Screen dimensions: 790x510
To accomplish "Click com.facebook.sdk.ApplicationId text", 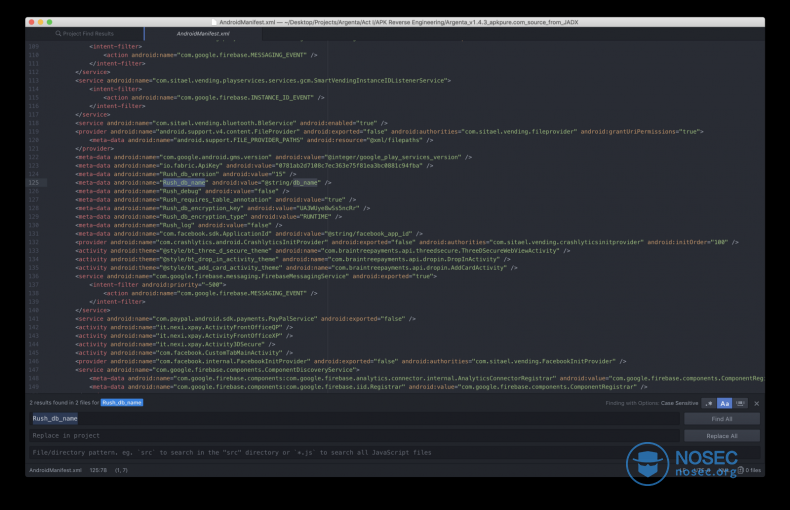I will 217,234.
